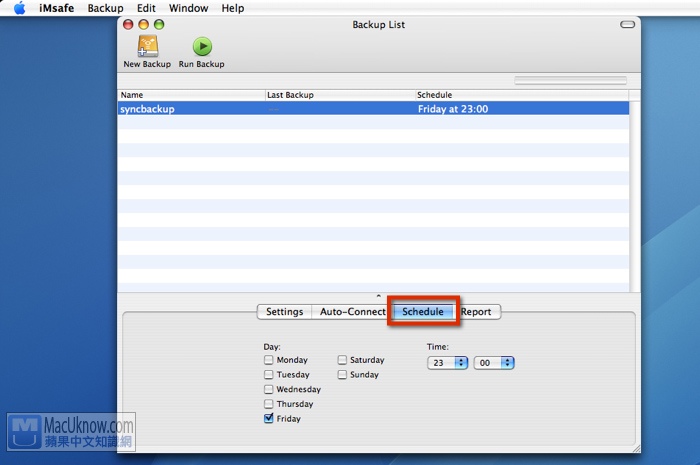Open the iMsafe application menu
700x465 pixels.
click(57, 8)
